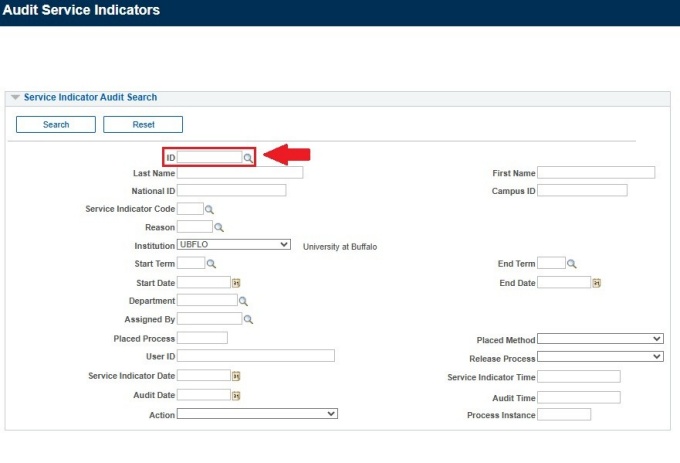680x463 pixels.
Task: Open the Start Term lookup magnifier
Action: coord(211,264)
